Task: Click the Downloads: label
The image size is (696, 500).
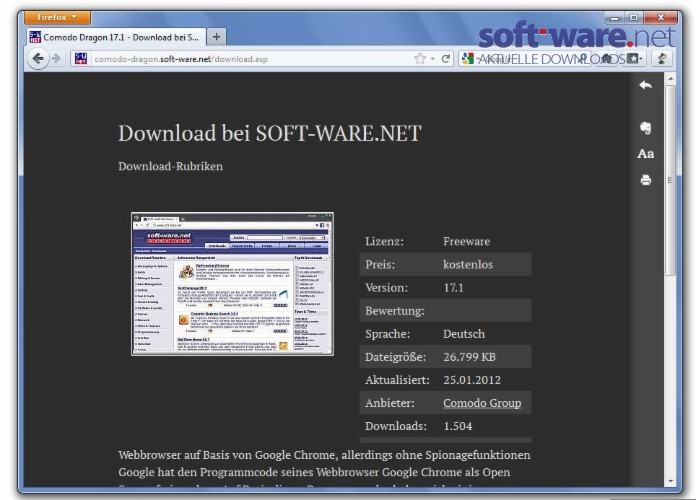Action: coord(395,426)
